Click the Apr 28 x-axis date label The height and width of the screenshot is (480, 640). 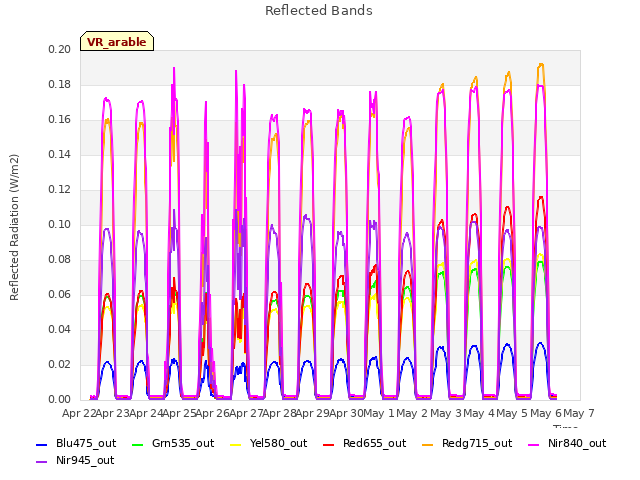pyautogui.click(x=278, y=413)
